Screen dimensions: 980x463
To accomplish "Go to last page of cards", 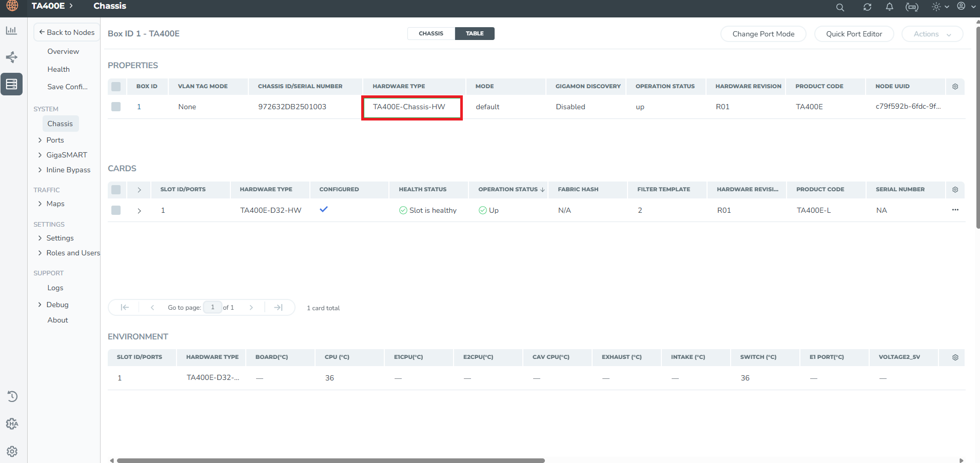I will point(278,307).
